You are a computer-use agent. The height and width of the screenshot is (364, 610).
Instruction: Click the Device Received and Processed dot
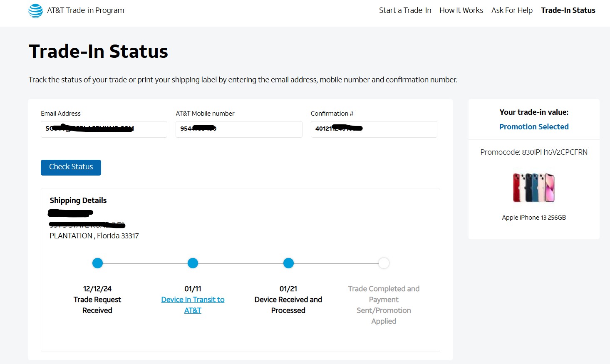tap(288, 263)
